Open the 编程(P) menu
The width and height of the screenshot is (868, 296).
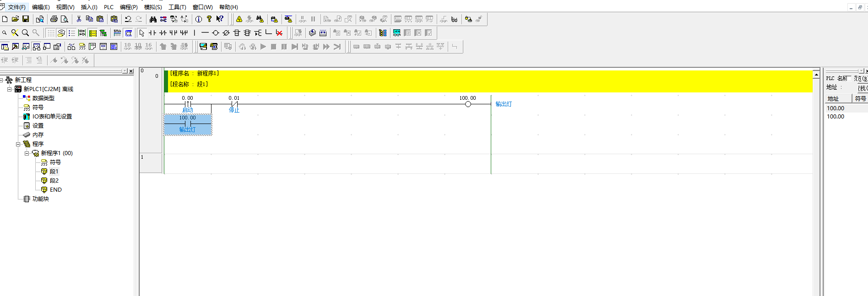point(129,7)
